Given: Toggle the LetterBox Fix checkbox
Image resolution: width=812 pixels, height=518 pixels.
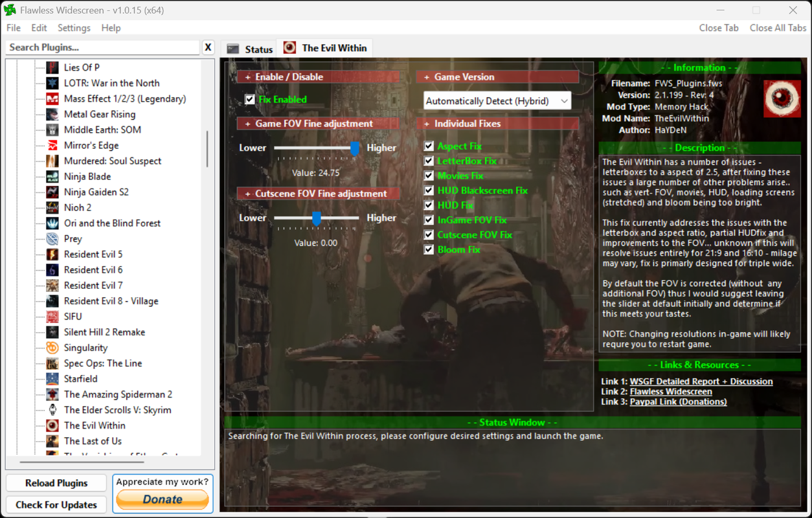Looking at the screenshot, I should click(x=429, y=161).
